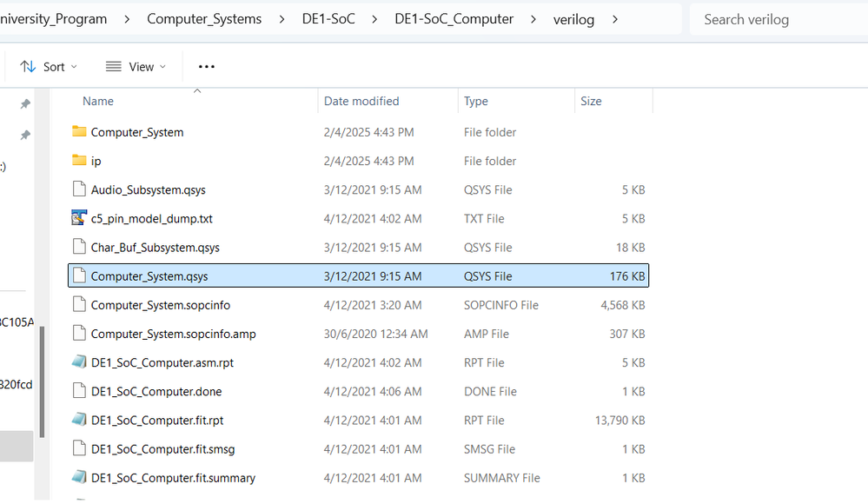Expand chevron after verilog breadcrumb
This screenshot has width=868, height=504.
pos(615,19)
